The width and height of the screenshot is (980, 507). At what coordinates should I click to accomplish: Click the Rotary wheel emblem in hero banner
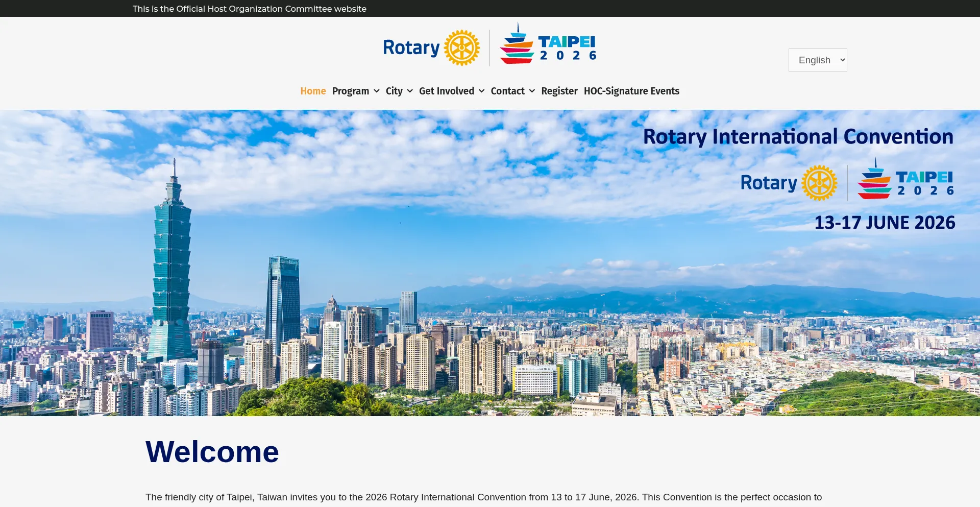(819, 183)
